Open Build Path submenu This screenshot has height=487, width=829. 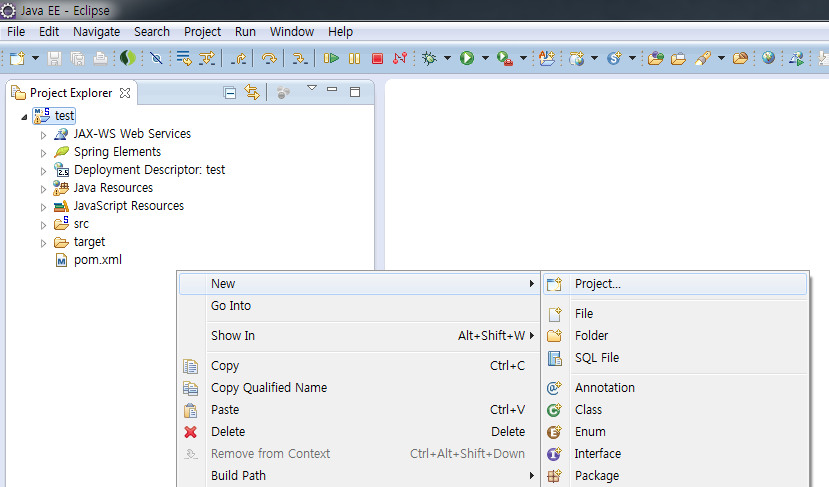(359, 475)
